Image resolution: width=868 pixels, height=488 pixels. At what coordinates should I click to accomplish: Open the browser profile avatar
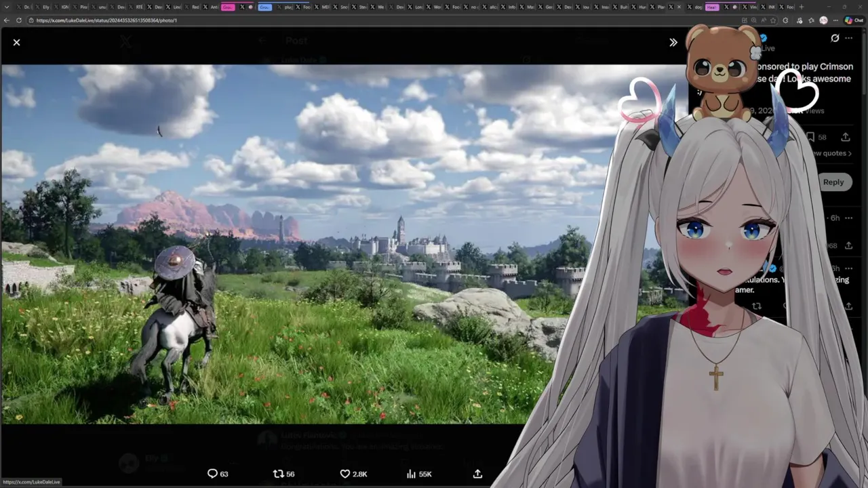click(823, 20)
